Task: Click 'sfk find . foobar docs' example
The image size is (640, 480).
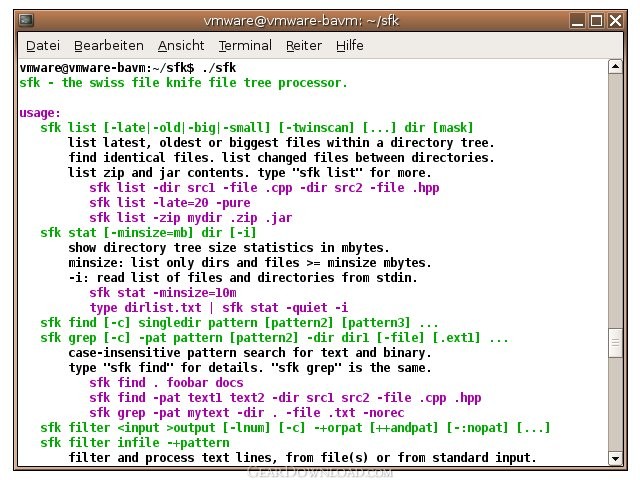Action: tap(166, 383)
